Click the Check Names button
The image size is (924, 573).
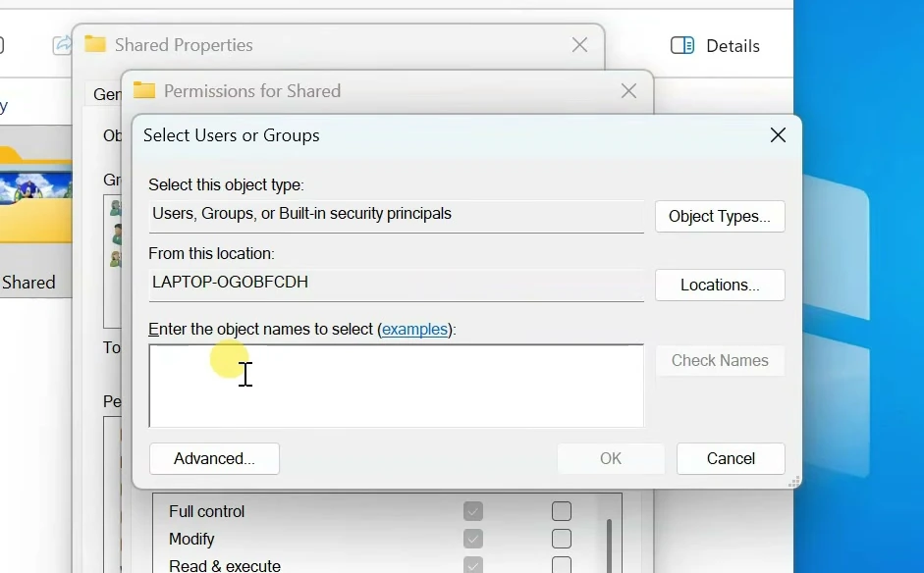tap(720, 360)
